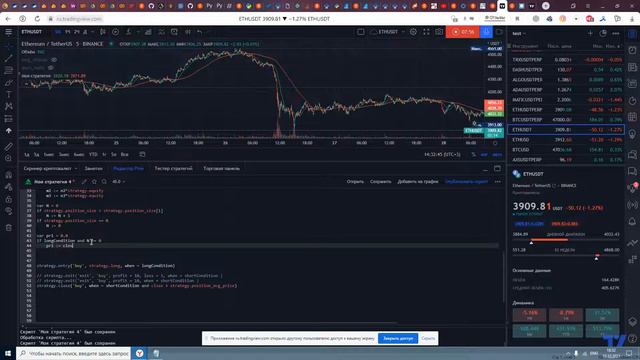Select the ETHUSD watchlist row

pyautogui.click(x=566, y=140)
